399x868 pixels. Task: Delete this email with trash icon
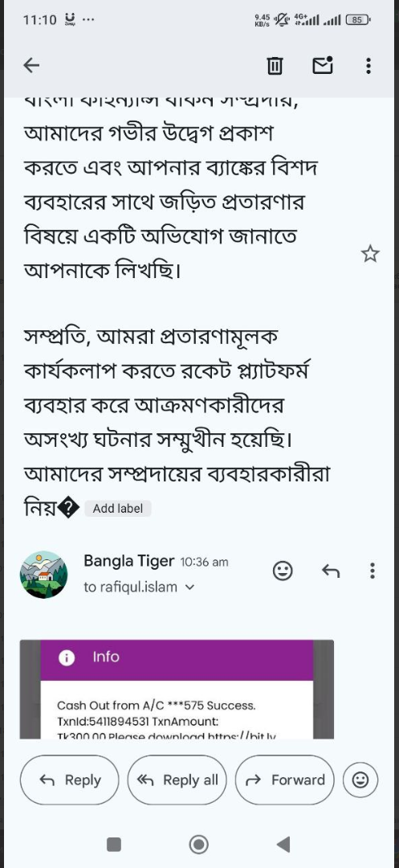pyautogui.click(x=275, y=66)
